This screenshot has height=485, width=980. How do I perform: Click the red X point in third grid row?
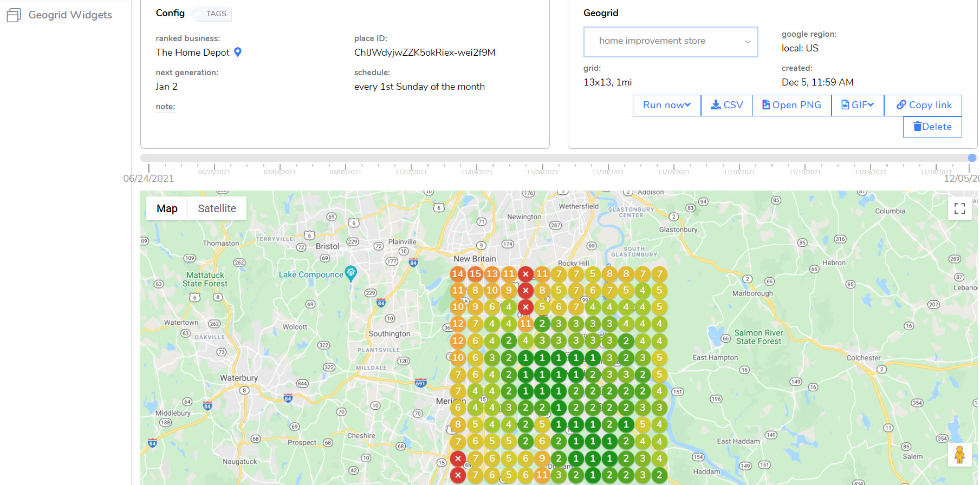click(525, 307)
